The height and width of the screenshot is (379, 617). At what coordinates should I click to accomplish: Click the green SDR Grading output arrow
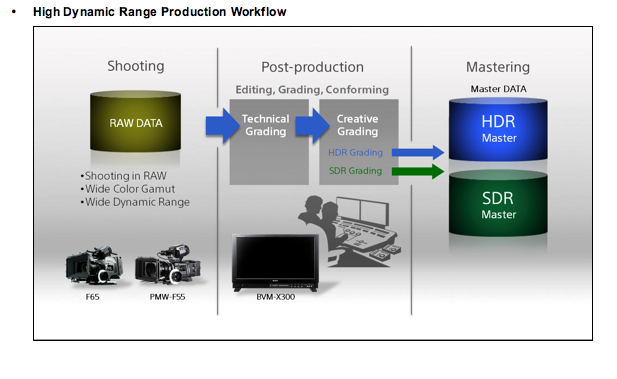pyautogui.click(x=418, y=171)
